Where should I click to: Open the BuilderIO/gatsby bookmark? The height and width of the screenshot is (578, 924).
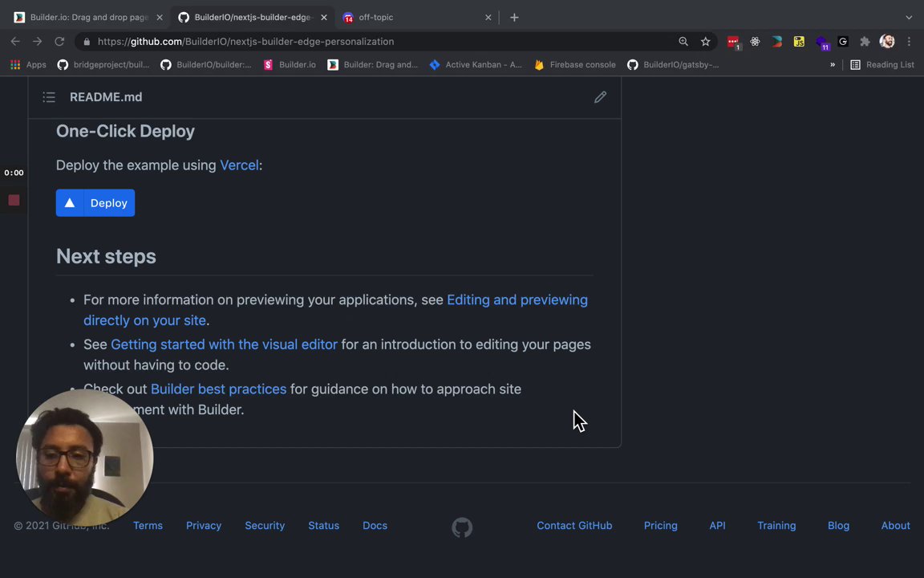click(673, 65)
